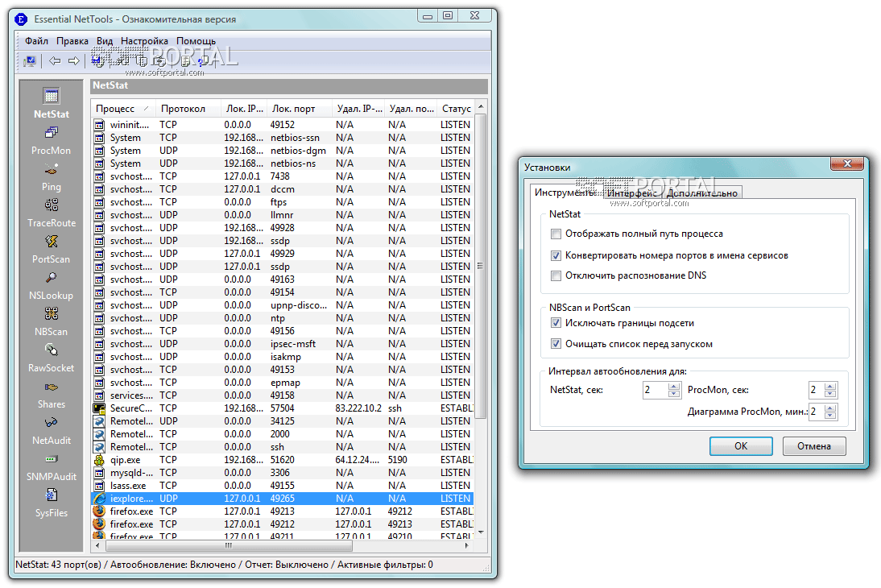Increase NetStat interval with up arrow
Image resolution: width=881 pixels, height=588 pixels.
674,386
